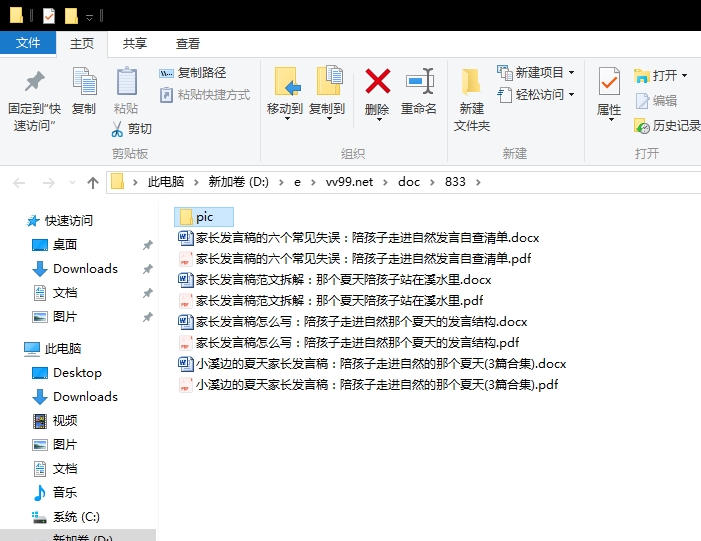This screenshot has height=541, width=701.
Task: Open 图片 under This PC
Action: [x=55, y=445]
